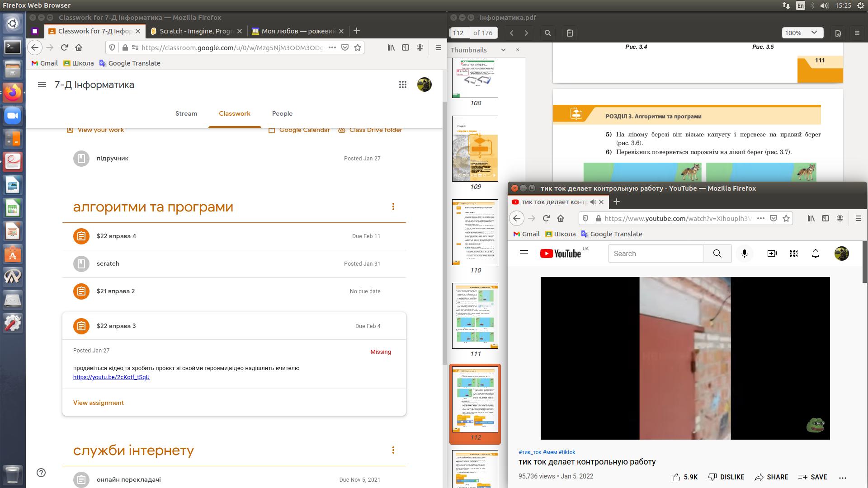Bookmark the Classroom page with star
This screenshot has height=488, width=868.
click(358, 47)
